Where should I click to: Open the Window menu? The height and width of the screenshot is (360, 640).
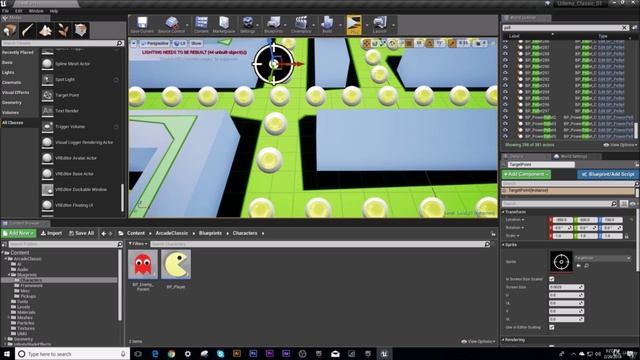click(36, 11)
